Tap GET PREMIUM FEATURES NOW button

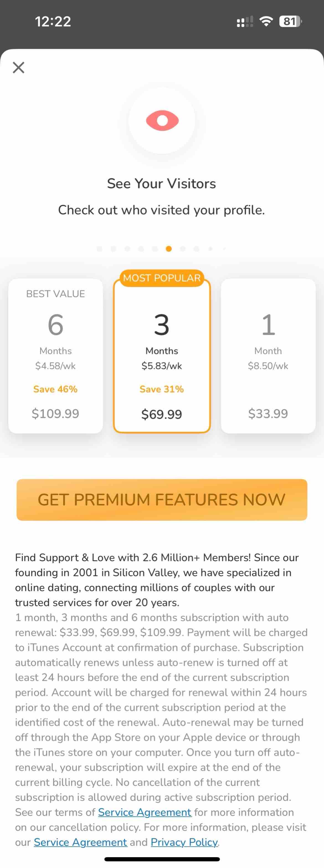tap(162, 500)
